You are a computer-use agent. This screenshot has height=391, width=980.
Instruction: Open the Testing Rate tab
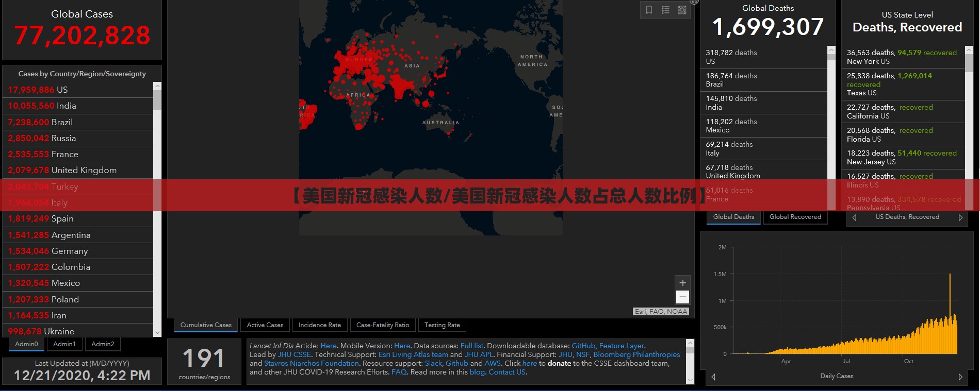442,325
